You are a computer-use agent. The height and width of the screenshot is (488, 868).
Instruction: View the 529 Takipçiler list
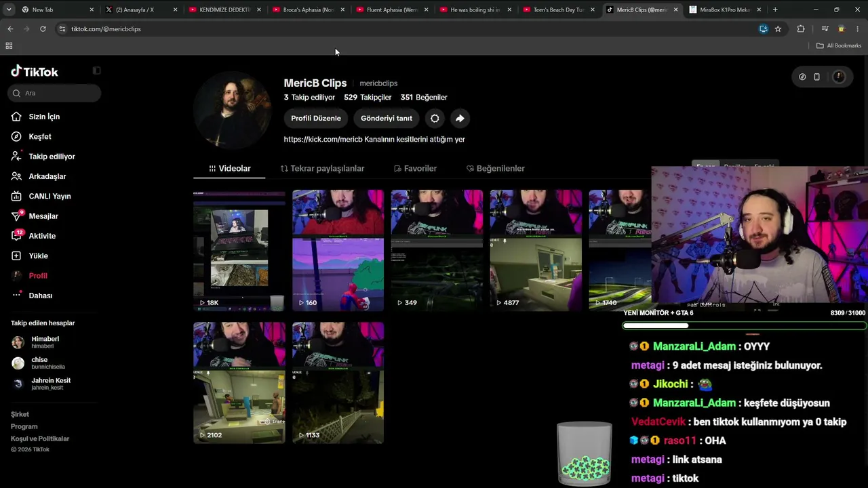(368, 98)
